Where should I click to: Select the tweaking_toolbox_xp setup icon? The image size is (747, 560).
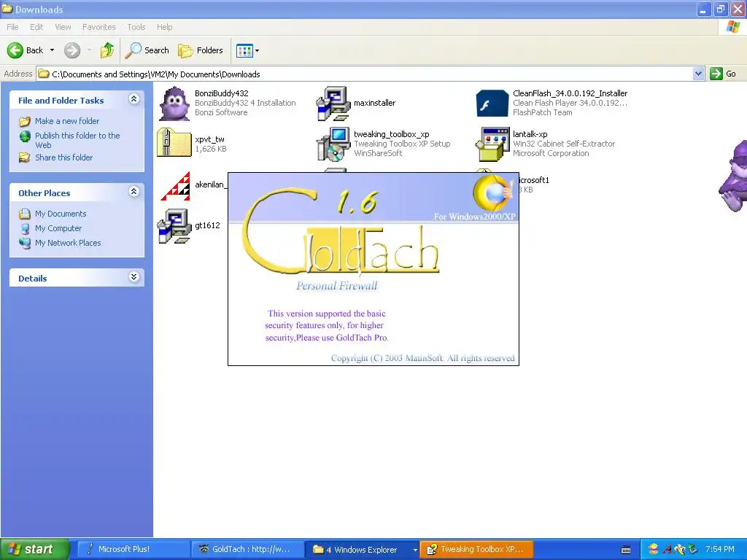333,144
